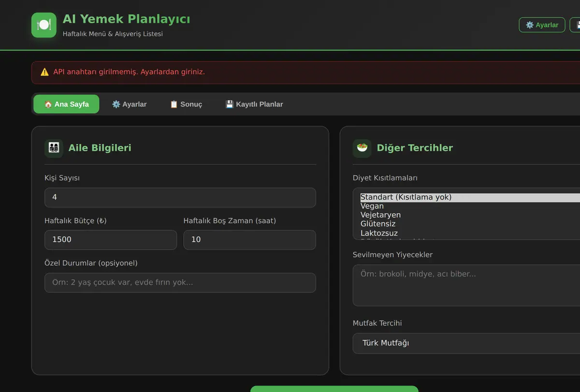Click the Kişi Sayısı input field
The height and width of the screenshot is (392, 580).
[x=180, y=198]
